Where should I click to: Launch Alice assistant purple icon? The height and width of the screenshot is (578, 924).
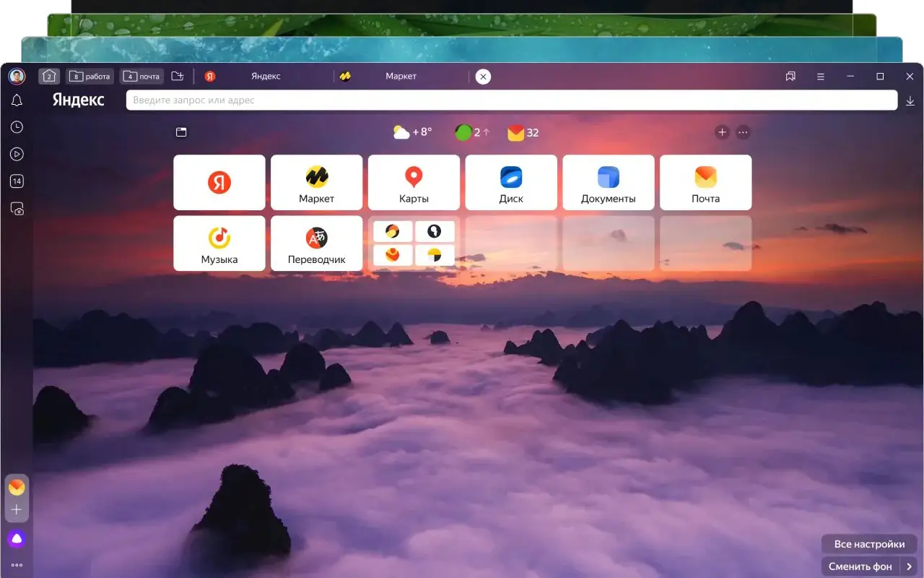point(17,538)
